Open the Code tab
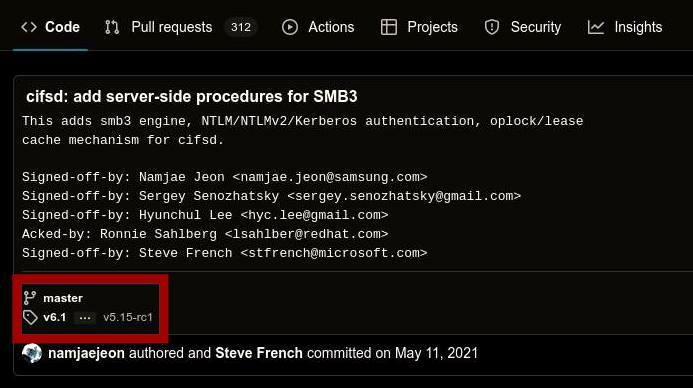 pos(50,27)
